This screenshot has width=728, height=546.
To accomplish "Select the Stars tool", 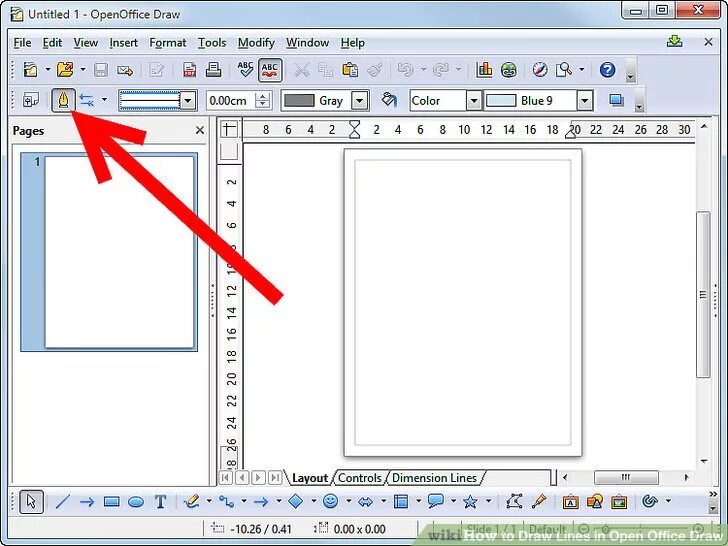I will click(x=470, y=501).
